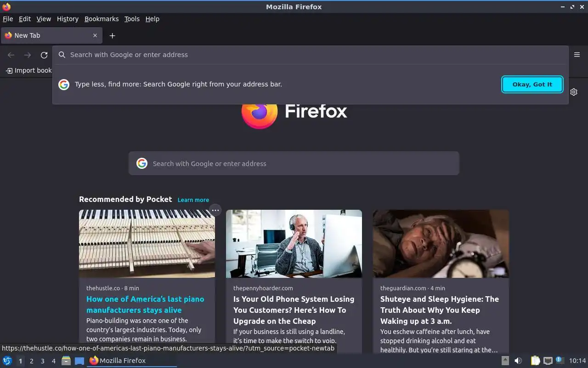Open the piano keys article thumbnail
Screen dimensions: 588x368
click(147, 244)
